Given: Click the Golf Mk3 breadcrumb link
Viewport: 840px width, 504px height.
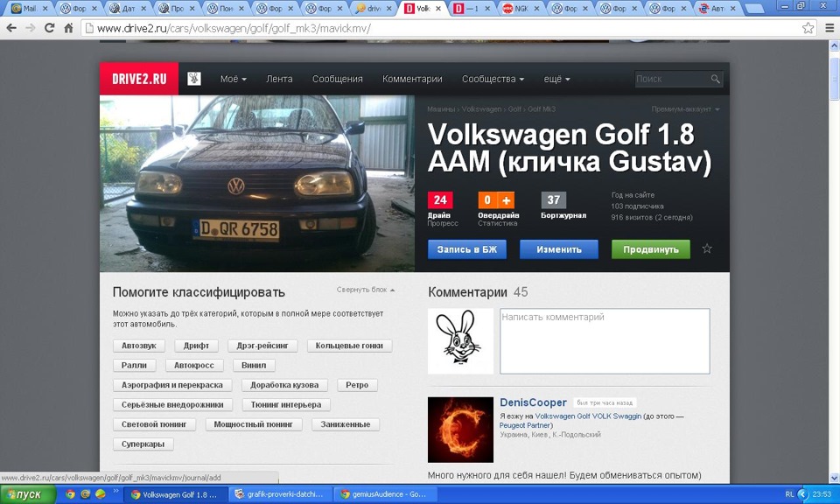Looking at the screenshot, I should pyautogui.click(x=542, y=109).
